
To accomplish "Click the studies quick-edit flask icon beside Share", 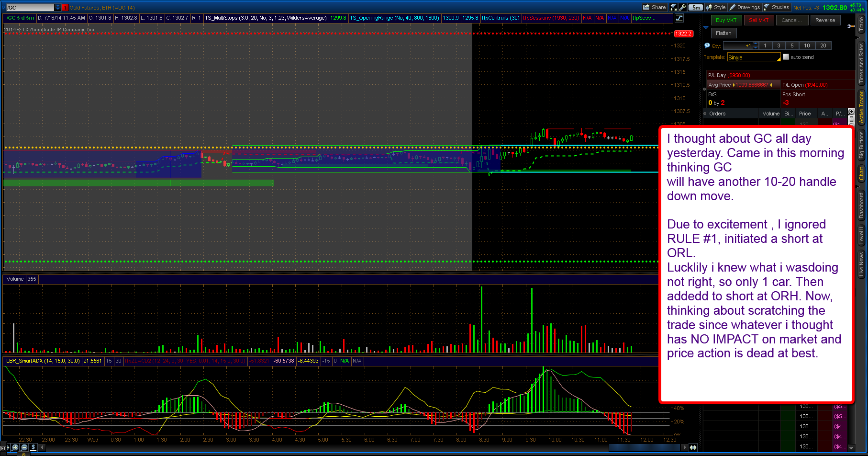I will [x=674, y=7].
